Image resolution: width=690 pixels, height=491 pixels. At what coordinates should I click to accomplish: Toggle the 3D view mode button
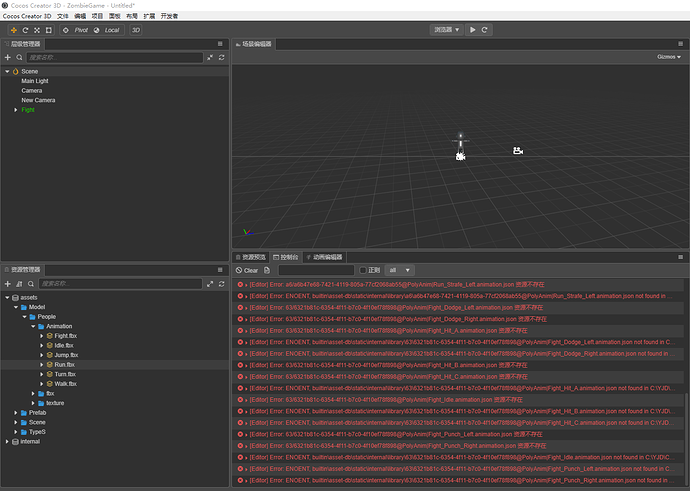pyautogui.click(x=136, y=30)
